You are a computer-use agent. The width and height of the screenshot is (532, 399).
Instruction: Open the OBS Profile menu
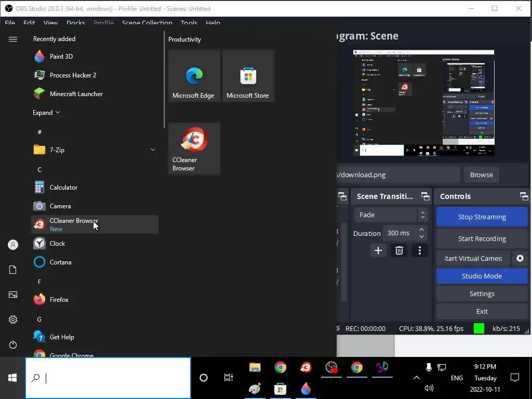(103, 23)
